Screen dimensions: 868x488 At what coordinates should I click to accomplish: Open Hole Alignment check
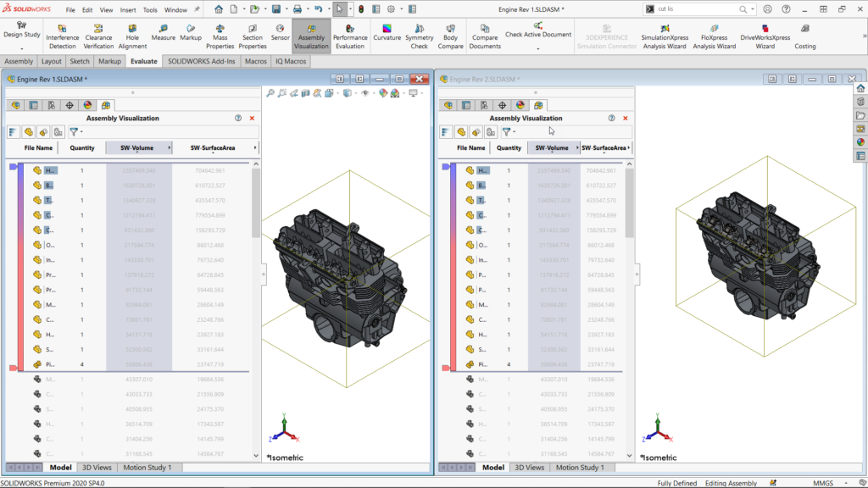[x=132, y=36]
